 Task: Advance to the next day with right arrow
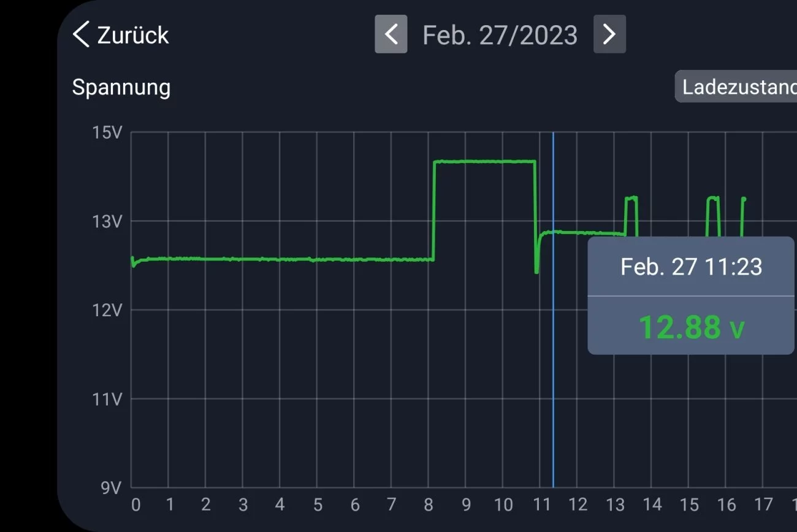click(609, 34)
